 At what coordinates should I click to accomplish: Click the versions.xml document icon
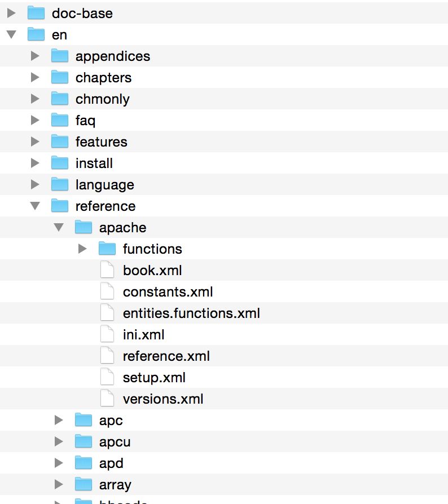[x=107, y=399]
